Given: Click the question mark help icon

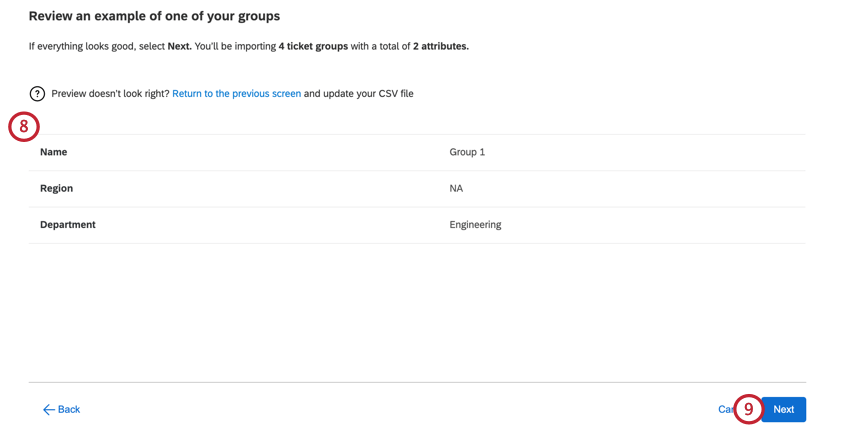Looking at the screenshot, I should pos(37,94).
